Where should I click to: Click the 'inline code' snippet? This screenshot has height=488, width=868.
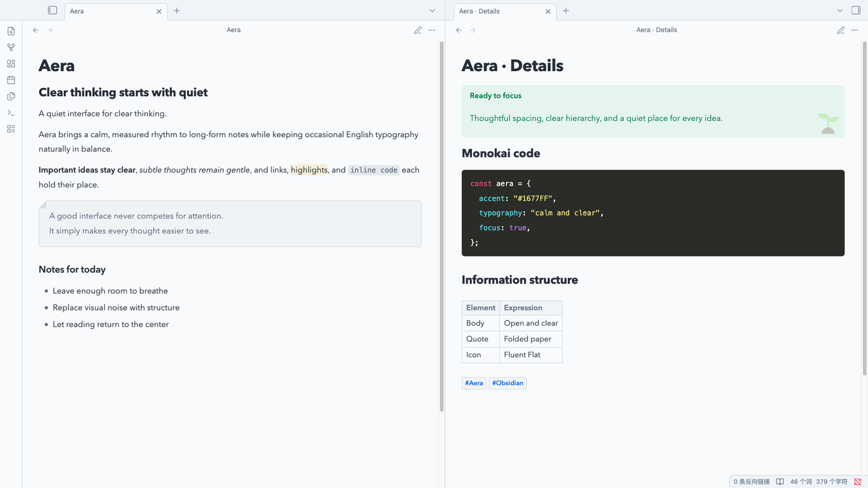[x=374, y=170]
